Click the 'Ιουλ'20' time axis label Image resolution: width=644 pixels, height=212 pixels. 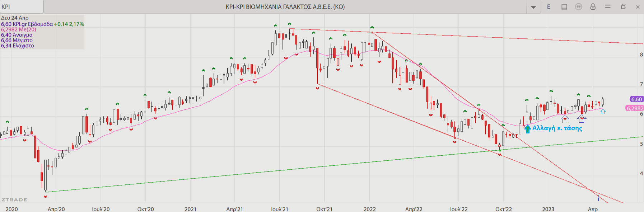click(101, 209)
